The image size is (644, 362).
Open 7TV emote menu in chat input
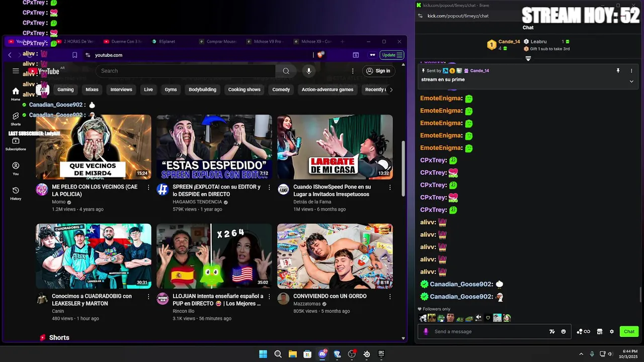[552, 331]
